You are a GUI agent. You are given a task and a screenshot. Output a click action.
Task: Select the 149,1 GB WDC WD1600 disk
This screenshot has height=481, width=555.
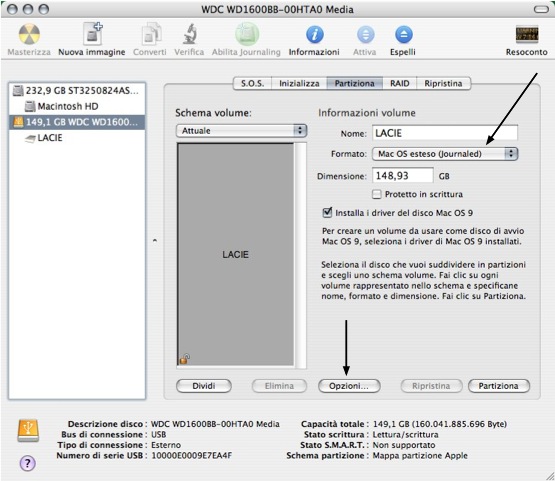tap(77, 122)
